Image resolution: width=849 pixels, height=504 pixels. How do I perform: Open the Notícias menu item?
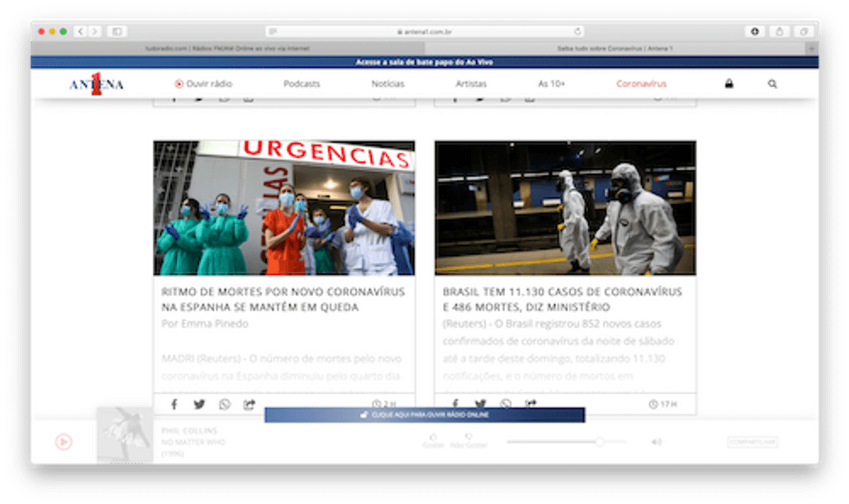388,83
